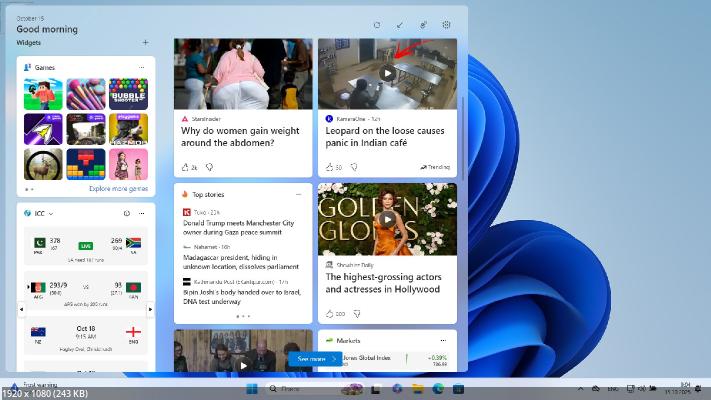Expand the ICC league dropdown
Screen dimensions: 711x400
(x=51, y=213)
